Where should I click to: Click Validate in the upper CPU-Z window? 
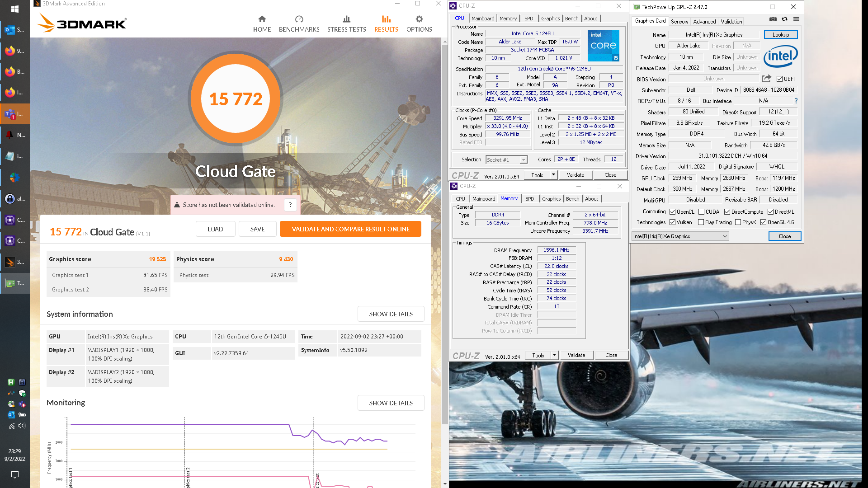[575, 175]
